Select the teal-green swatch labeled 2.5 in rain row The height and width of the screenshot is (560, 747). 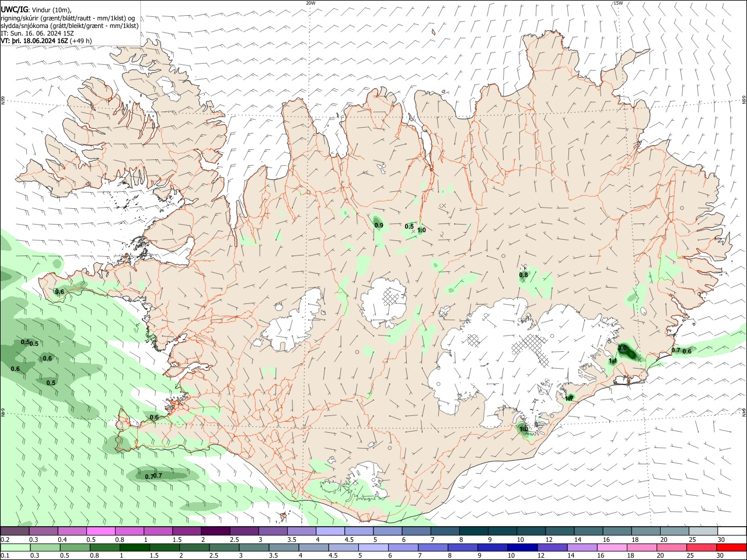(x=224, y=547)
